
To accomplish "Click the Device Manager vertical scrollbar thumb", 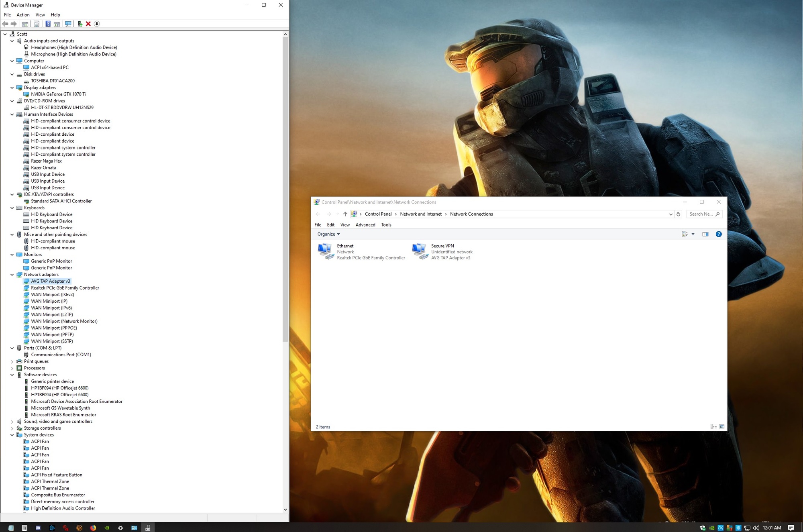I will click(x=285, y=190).
